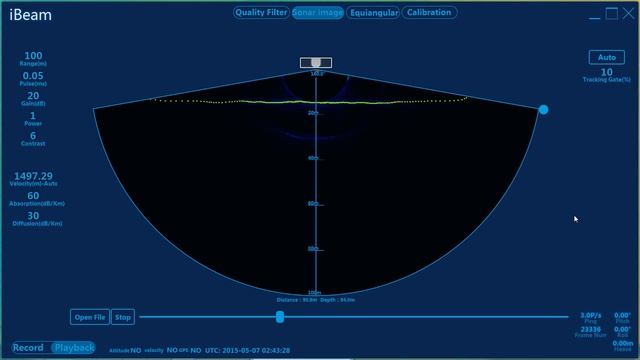Click the GPS NO status indicator

190,350
